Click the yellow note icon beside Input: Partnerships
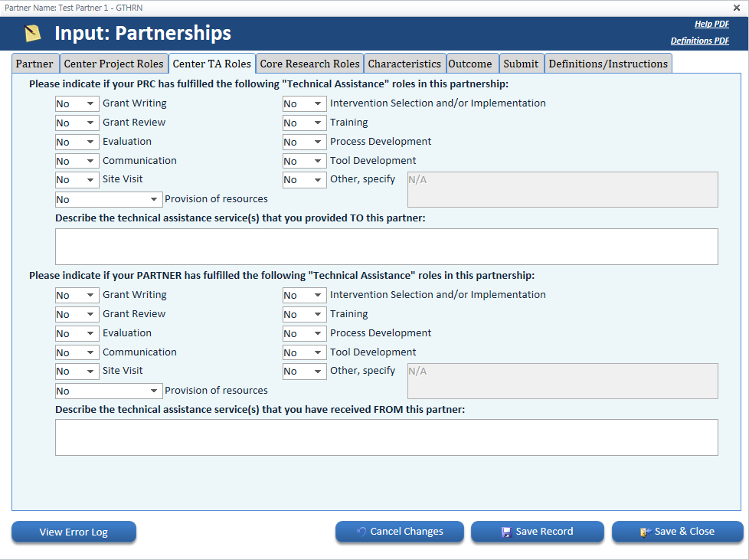The width and height of the screenshot is (749, 560). [x=32, y=34]
